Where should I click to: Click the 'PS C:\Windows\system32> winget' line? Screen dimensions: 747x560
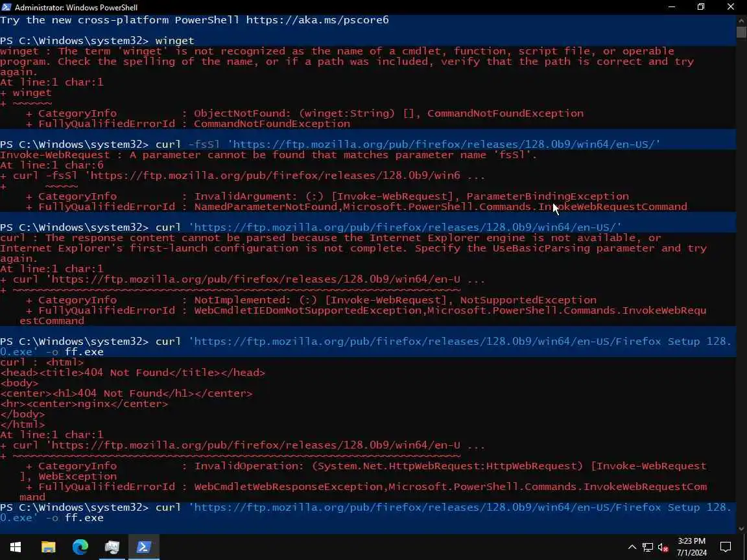(97, 41)
